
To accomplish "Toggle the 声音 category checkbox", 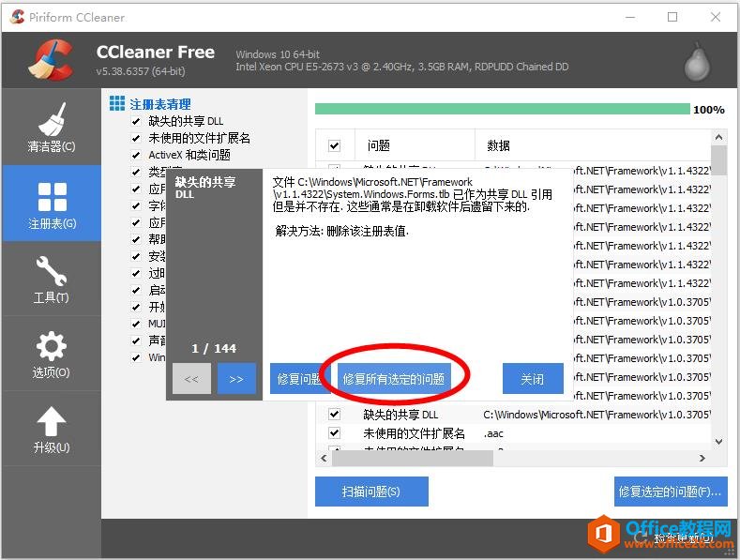I will tap(136, 341).
